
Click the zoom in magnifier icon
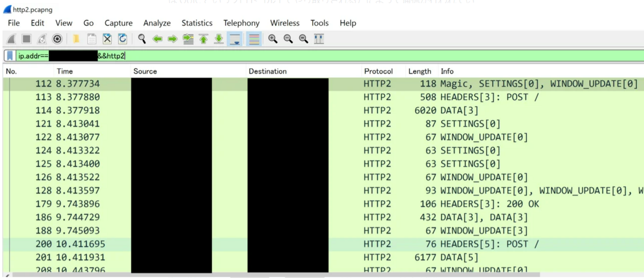273,39
